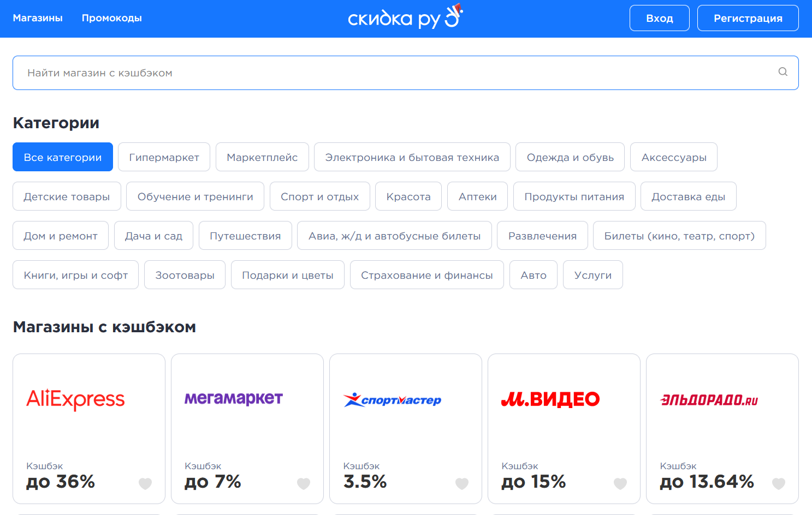Click the Эльдорадо cashback 'до 13.64%' text

pyautogui.click(x=707, y=482)
